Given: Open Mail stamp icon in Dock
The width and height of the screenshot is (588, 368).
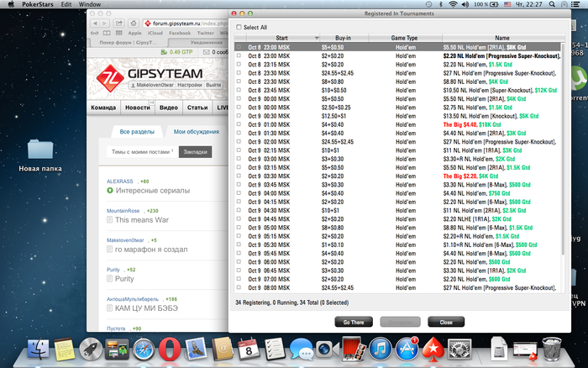Looking at the screenshot, I should point(196,350).
